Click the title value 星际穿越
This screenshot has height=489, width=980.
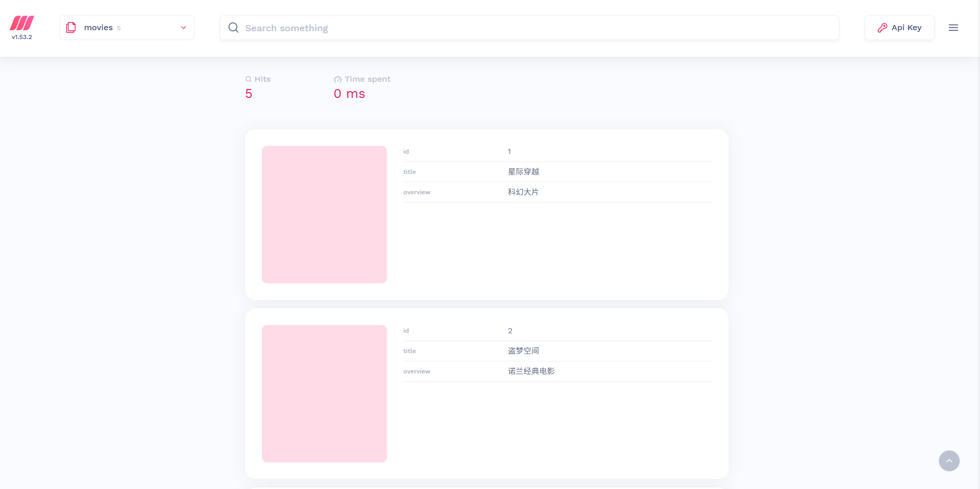pyautogui.click(x=523, y=172)
